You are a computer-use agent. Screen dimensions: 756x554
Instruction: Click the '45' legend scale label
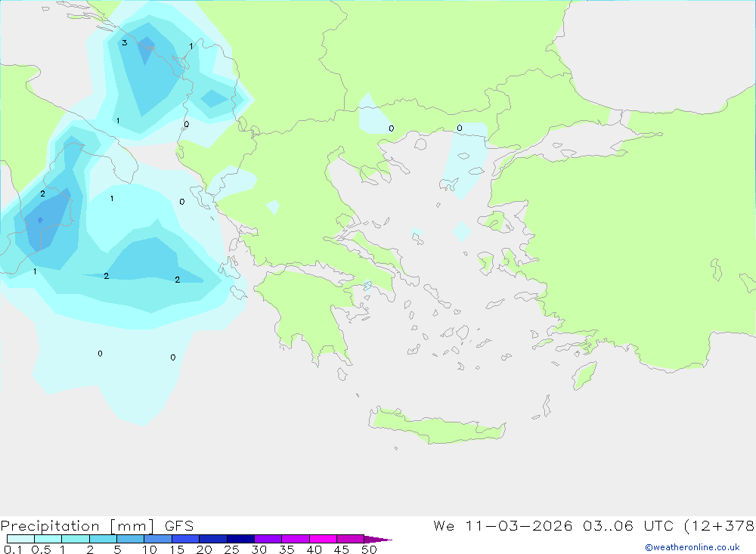[342, 549]
